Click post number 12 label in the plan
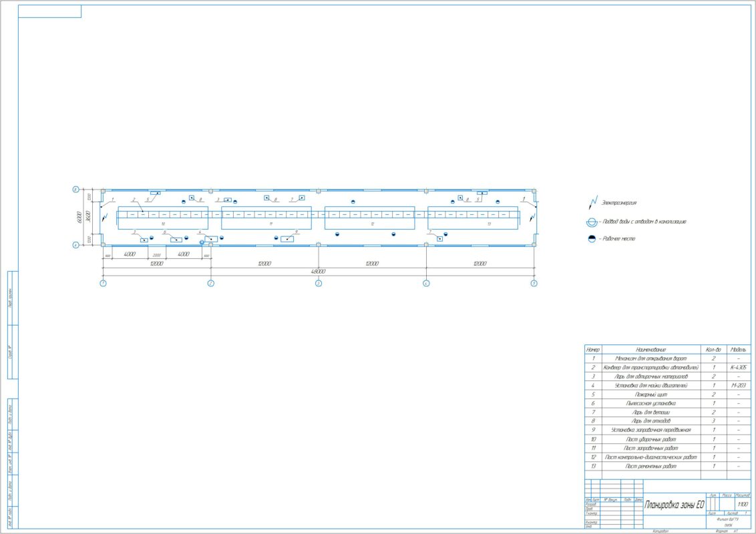The image size is (756, 534). click(373, 224)
